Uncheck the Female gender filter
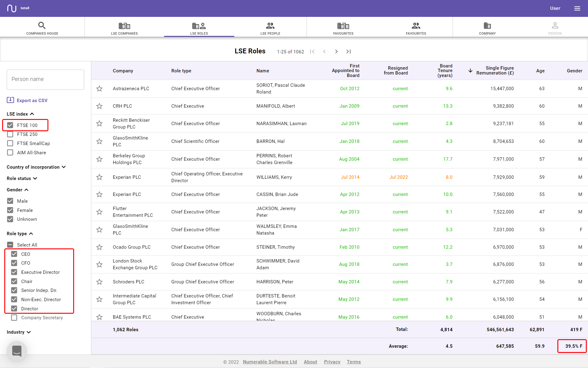 pos(10,210)
